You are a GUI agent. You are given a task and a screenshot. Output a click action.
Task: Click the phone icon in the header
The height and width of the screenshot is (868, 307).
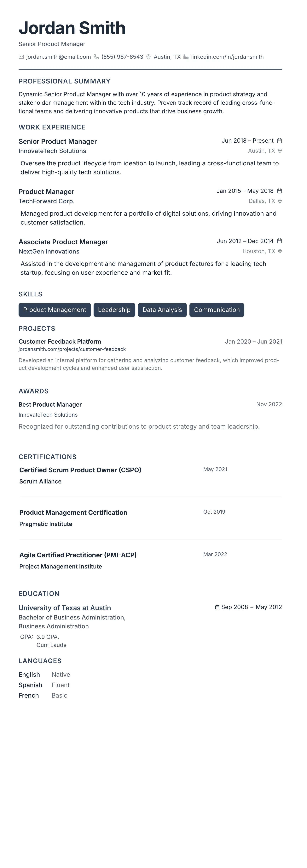[96, 57]
